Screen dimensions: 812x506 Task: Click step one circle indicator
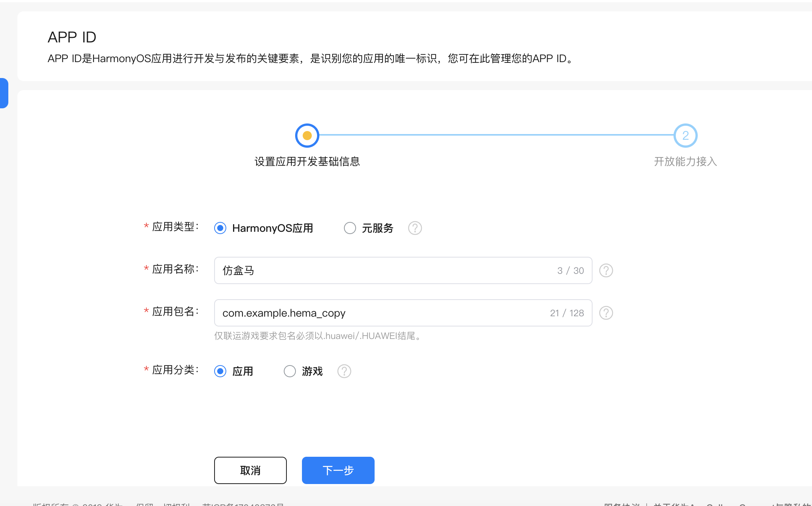[x=307, y=135]
